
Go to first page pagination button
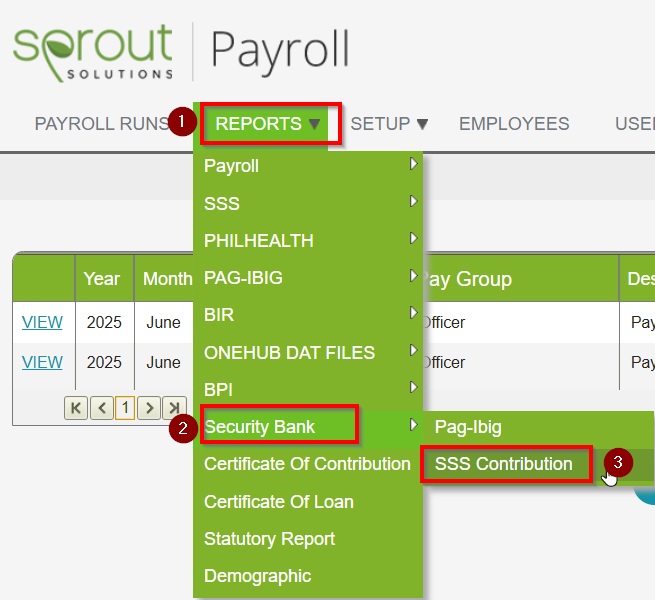pyautogui.click(x=76, y=408)
